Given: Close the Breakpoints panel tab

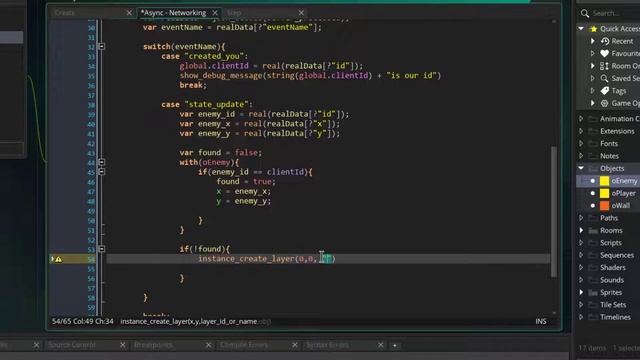Looking at the screenshot, I should click(209, 345).
